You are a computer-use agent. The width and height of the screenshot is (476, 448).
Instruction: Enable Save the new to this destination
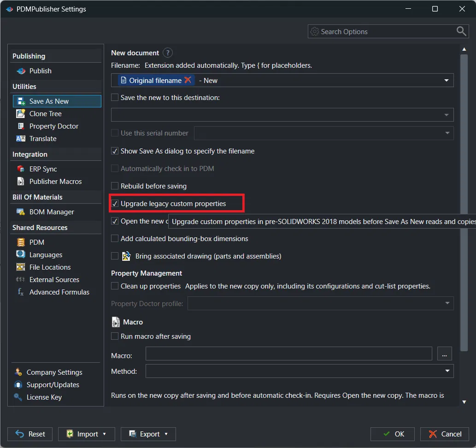[x=114, y=98]
